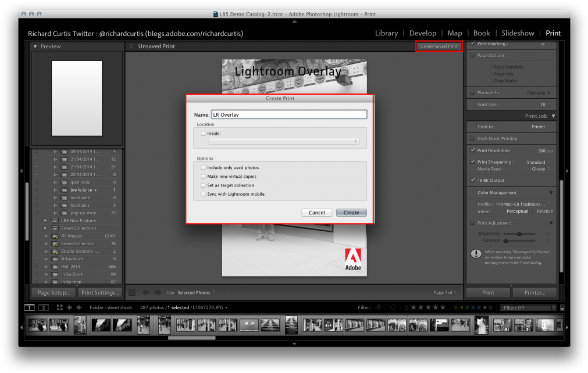Image resolution: width=588 pixels, height=373 pixels.
Task: Adjust the Brightness slider in Print Adjustment
Action: (519, 234)
